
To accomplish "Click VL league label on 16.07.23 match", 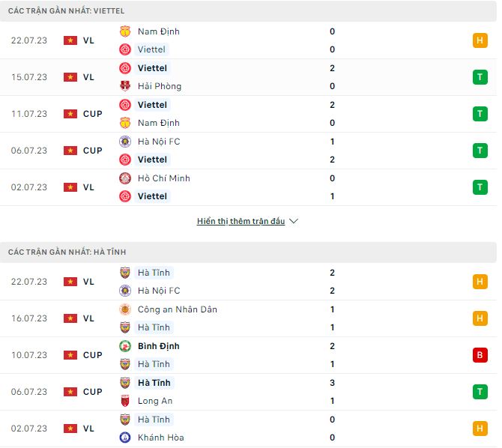I will click(x=89, y=318).
